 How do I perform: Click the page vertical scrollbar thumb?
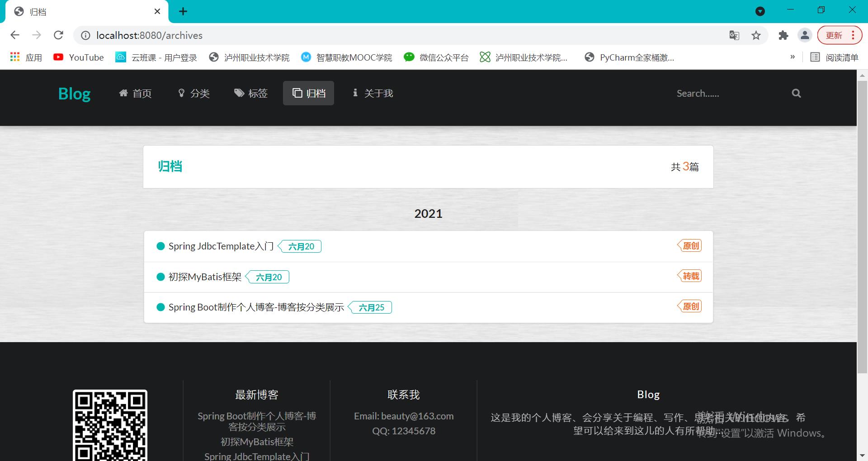[x=862, y=226]
